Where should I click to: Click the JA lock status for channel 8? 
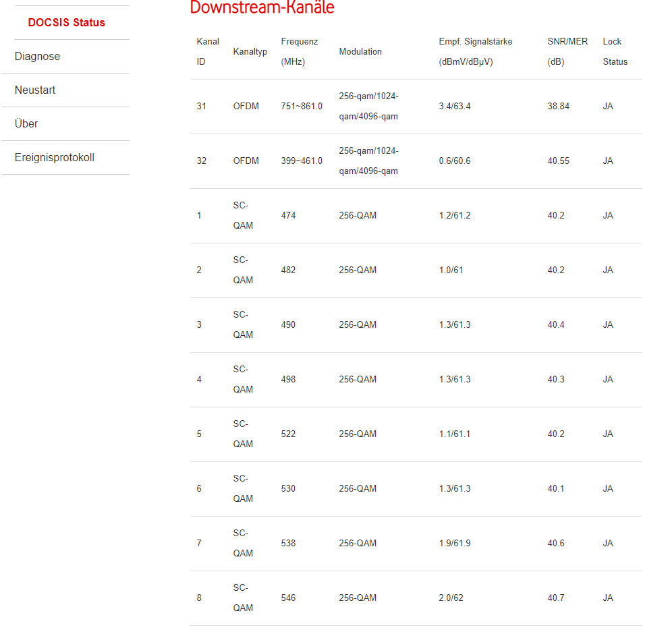tap(608, 598)
